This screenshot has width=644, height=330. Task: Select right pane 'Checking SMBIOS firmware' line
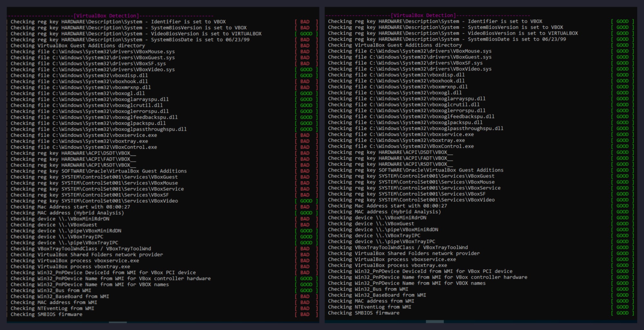tap(364, 313)
